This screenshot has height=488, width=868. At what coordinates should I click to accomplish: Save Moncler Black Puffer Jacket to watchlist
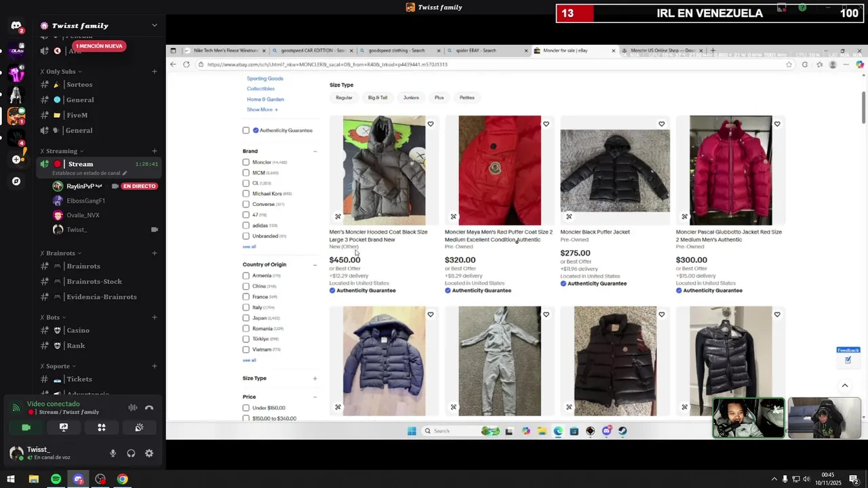(661, 124)
